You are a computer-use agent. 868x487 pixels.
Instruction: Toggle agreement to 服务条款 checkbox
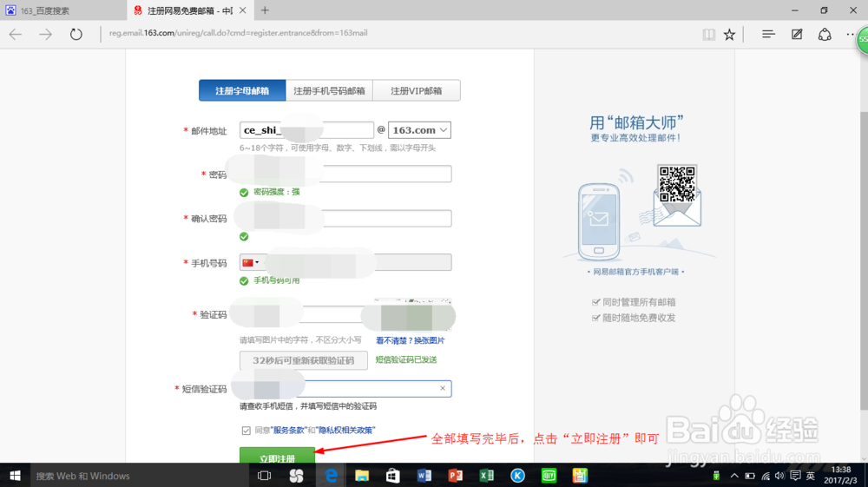point(246,430)
